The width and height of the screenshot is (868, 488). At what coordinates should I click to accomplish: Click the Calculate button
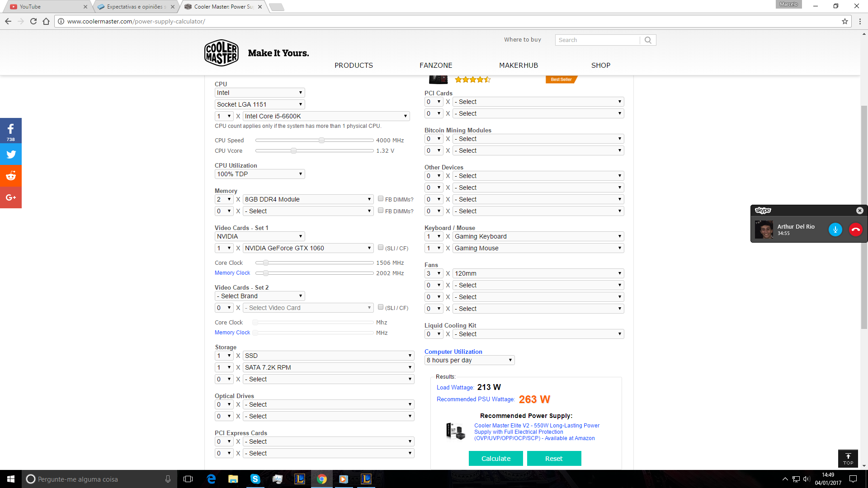(x=496, y=458)
